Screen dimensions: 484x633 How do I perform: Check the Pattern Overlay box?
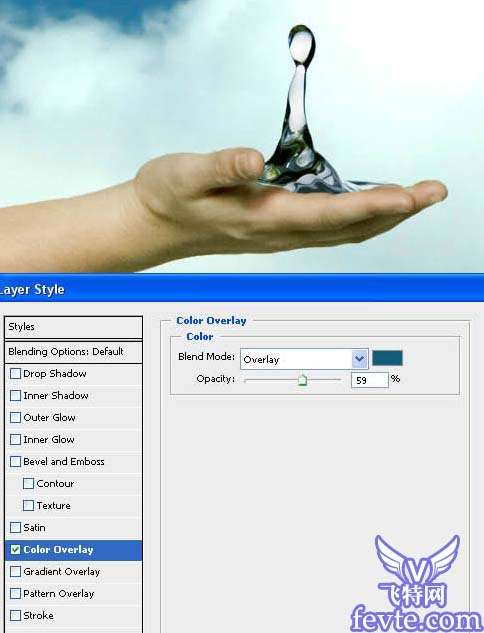click(x=15, y=594)
